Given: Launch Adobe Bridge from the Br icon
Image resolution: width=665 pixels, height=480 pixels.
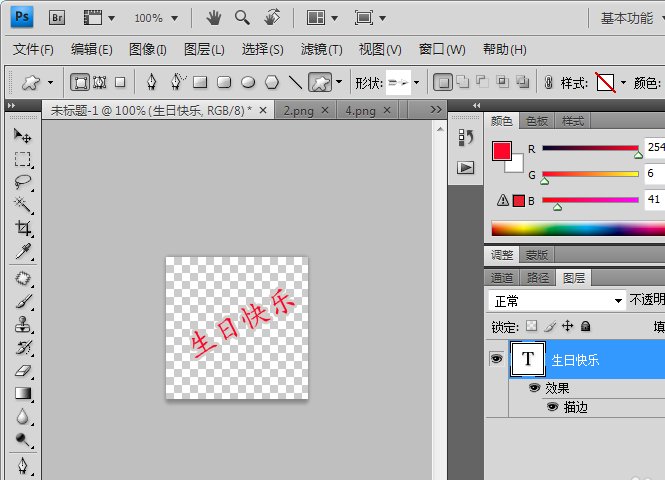Looking at the screenshot, I should tap(57, 18).
